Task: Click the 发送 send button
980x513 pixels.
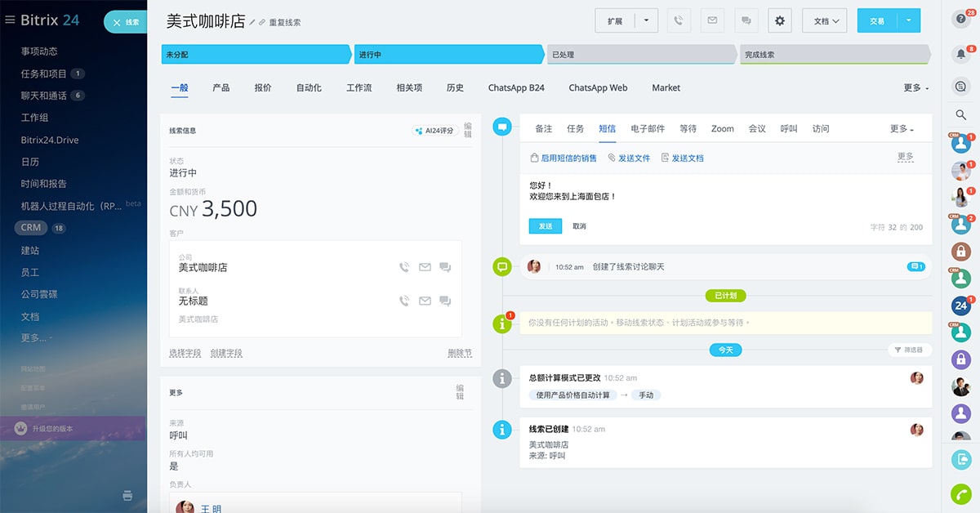Action: 546,226
